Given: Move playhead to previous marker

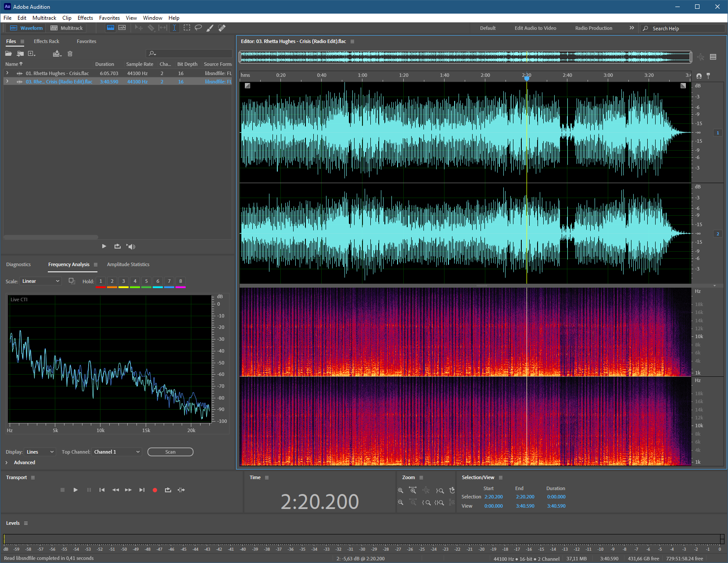Looking at the screenshot, I should tap(102, 490).
